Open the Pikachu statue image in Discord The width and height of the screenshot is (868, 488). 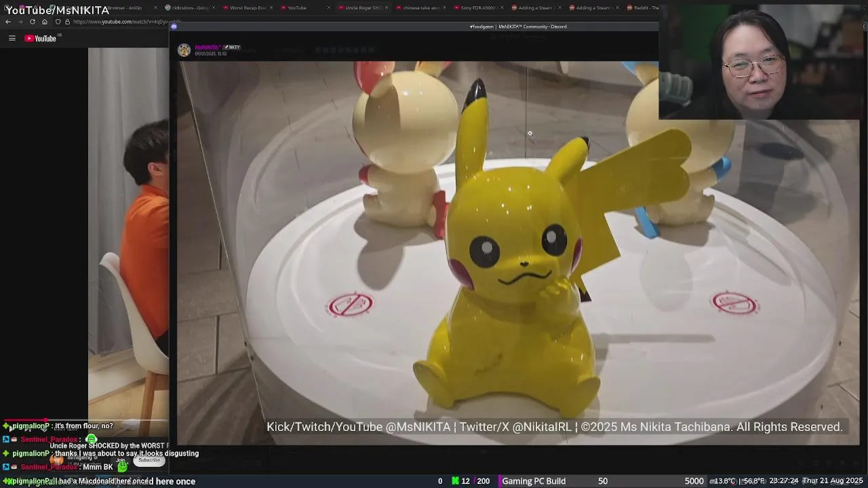[518, 253]
